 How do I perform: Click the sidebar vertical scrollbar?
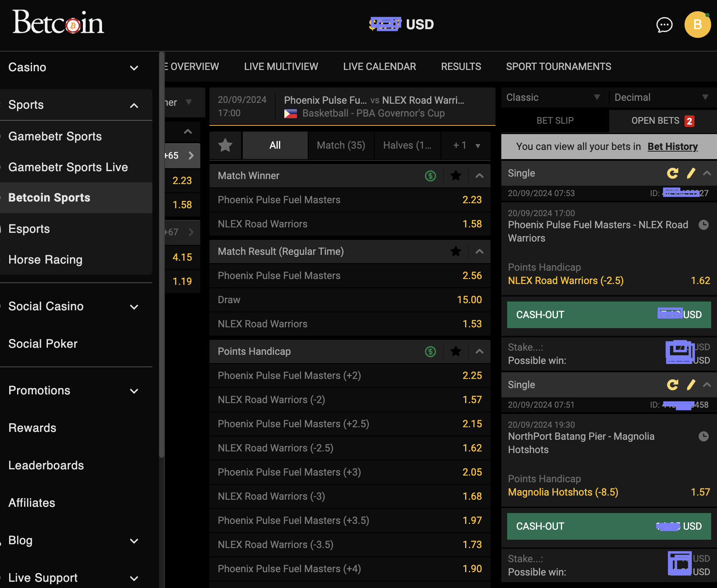(162, 255)
